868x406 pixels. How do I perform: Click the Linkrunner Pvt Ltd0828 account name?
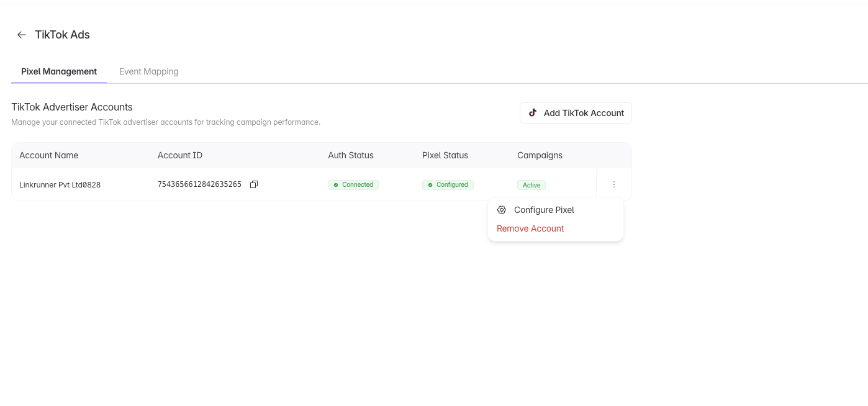pos(60,184)
